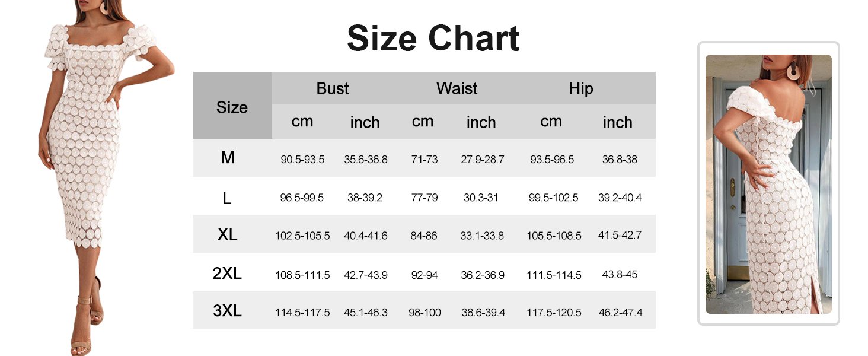This screenshot has width=868, height=356.
Task: Select the 2XL size row label
Action: click(227, 274)
